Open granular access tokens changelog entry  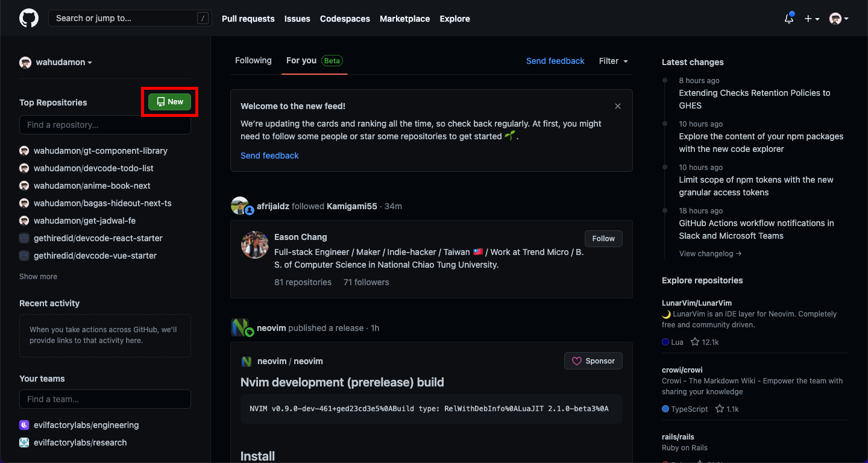pyautogui.click(x=756, y=186)
